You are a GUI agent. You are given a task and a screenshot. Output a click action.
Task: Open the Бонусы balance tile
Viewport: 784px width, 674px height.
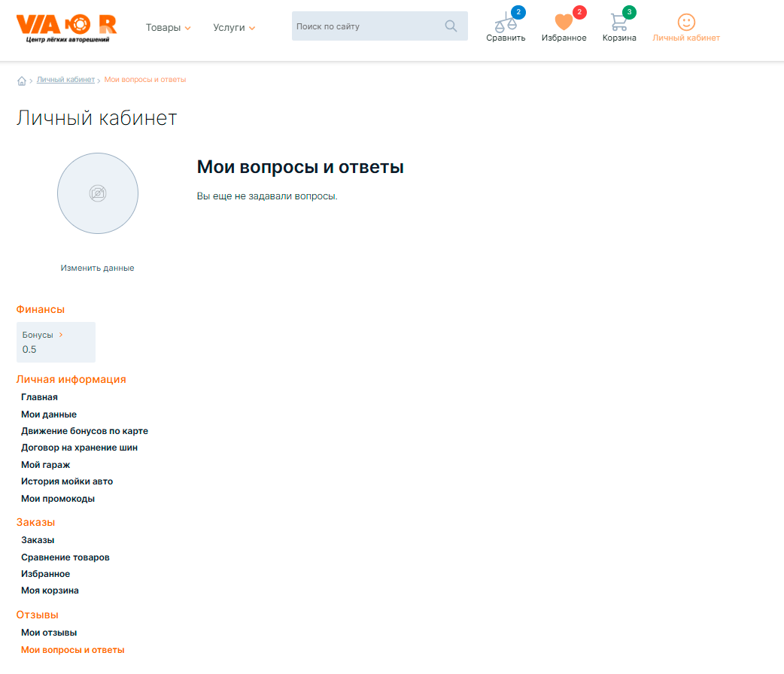[x=56, y=342]
